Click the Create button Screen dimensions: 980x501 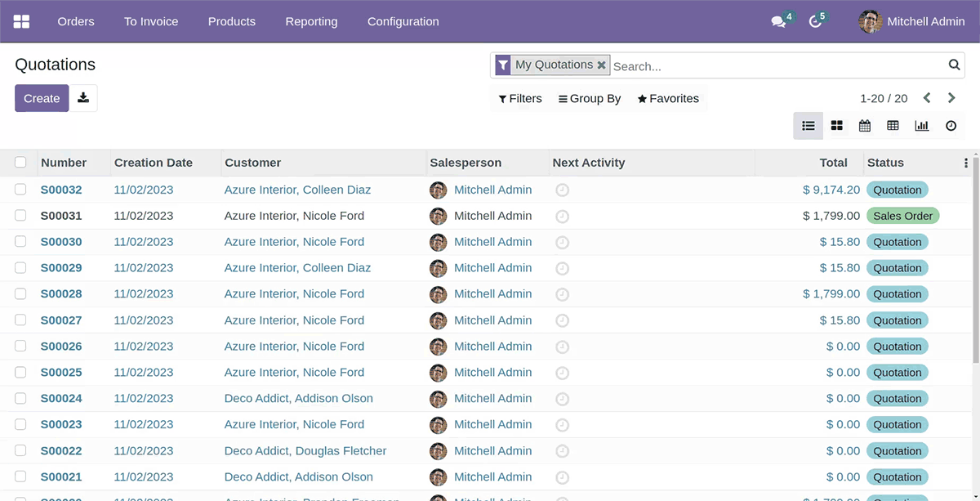tap(42, 98)
